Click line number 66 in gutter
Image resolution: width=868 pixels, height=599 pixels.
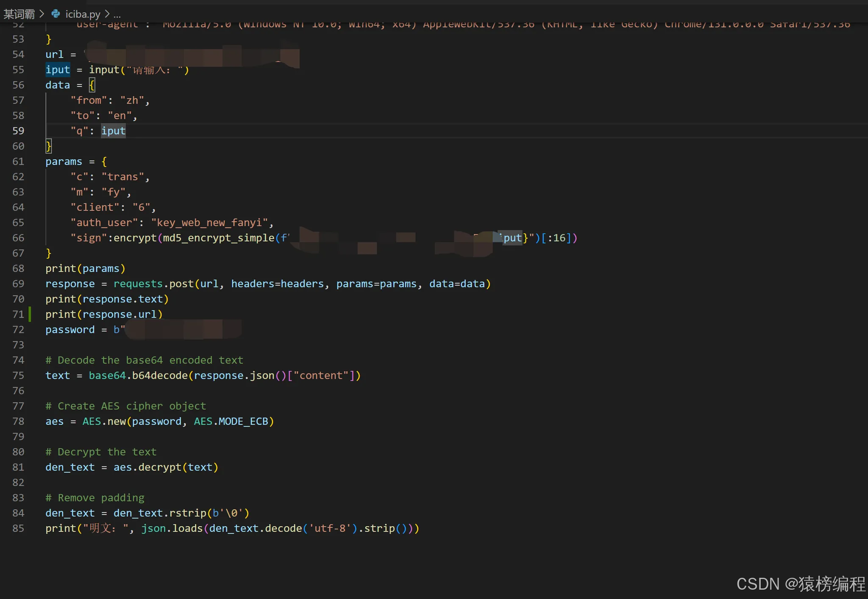(x=18, y=238)
